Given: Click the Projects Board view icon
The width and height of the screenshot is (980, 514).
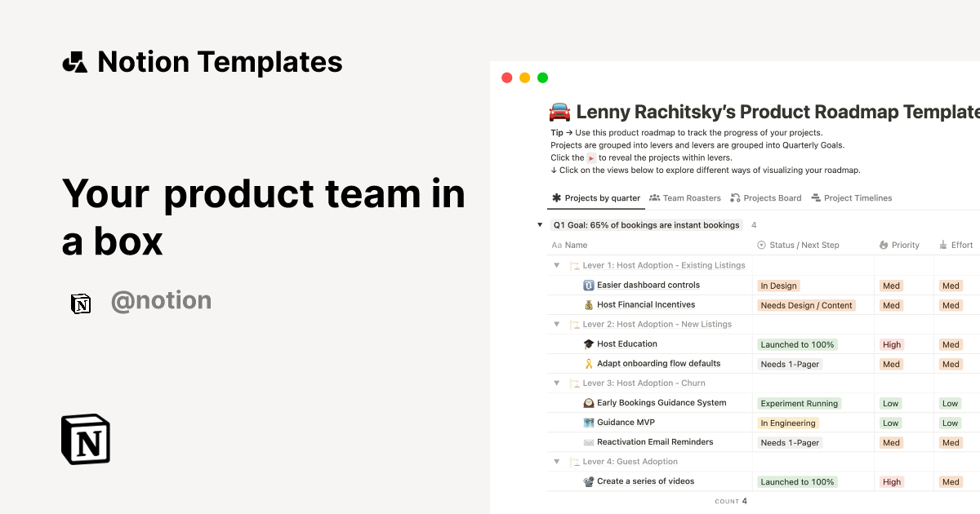Looking at the screenshot, I should click(737, 197).
